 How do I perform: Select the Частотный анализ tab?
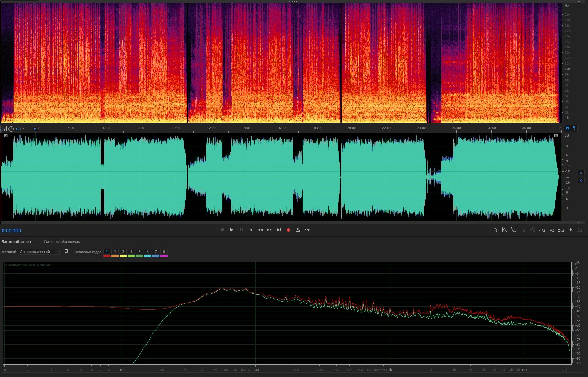[16, 242]
